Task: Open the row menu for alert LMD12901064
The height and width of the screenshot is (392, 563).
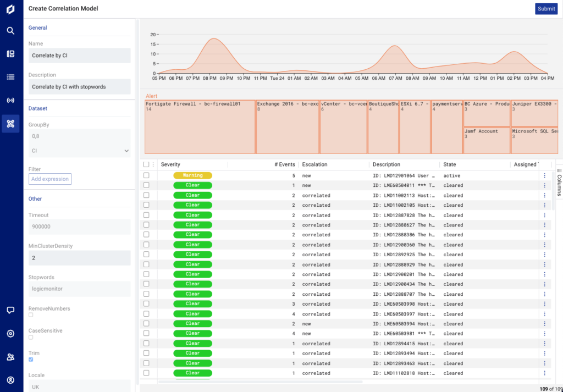Action: (545, 175)
